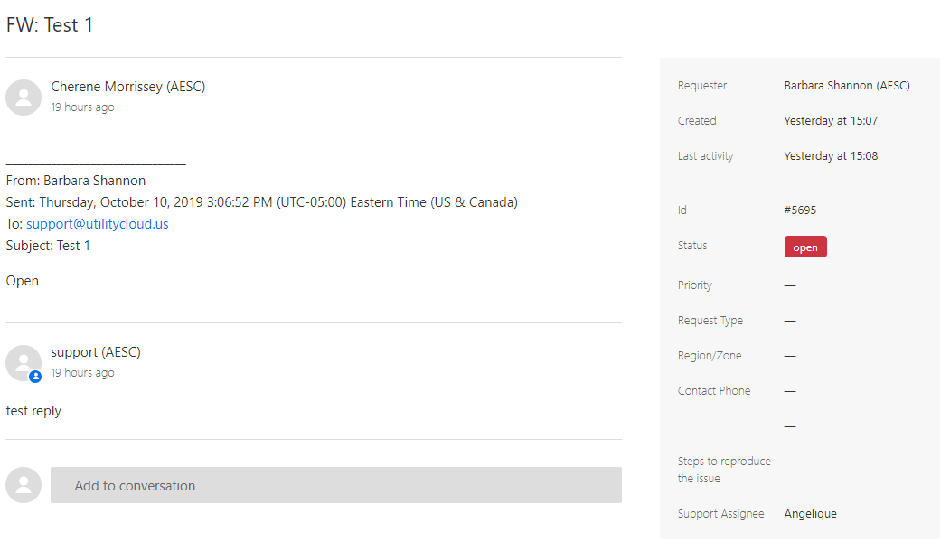Click the Request Type field value dash
The height and width of the screenshot is (560, 950).
point(790,321)
